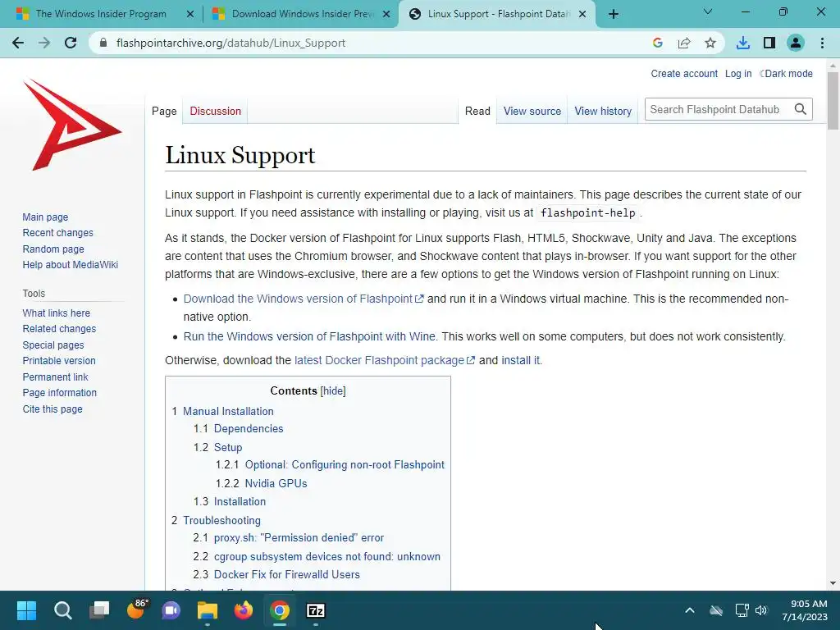Jump to Troubleshooting section

[221, 520]
